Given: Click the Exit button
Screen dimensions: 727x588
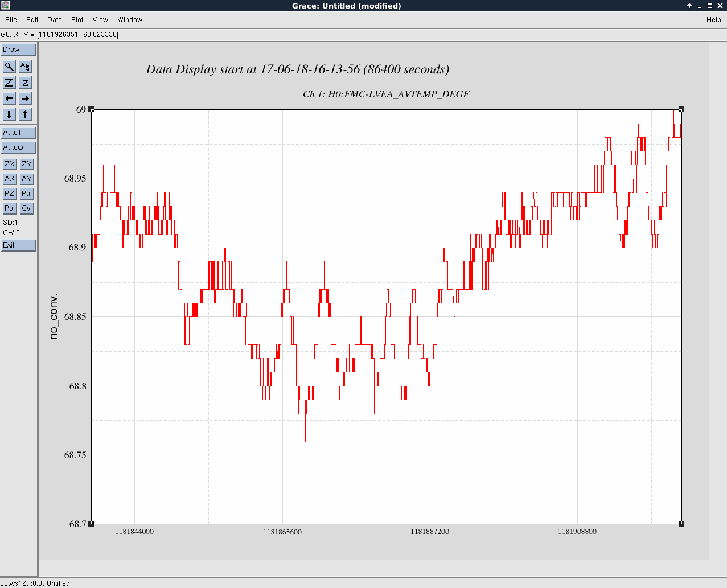Looking at the screenshot, I should [18, 245].
